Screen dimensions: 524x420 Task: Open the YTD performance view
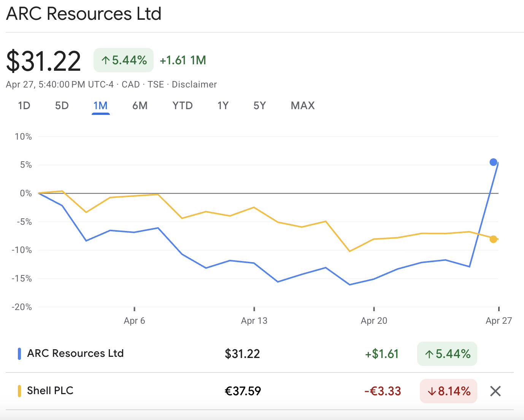point(183,106)
